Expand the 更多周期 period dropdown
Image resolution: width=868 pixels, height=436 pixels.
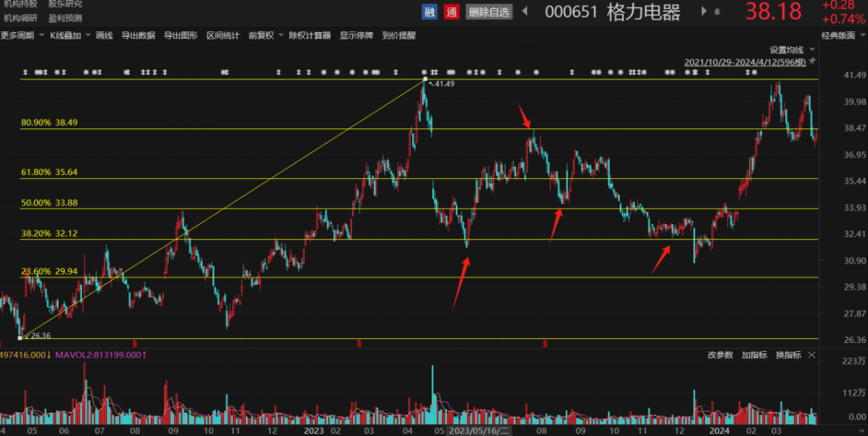(21, 35)
